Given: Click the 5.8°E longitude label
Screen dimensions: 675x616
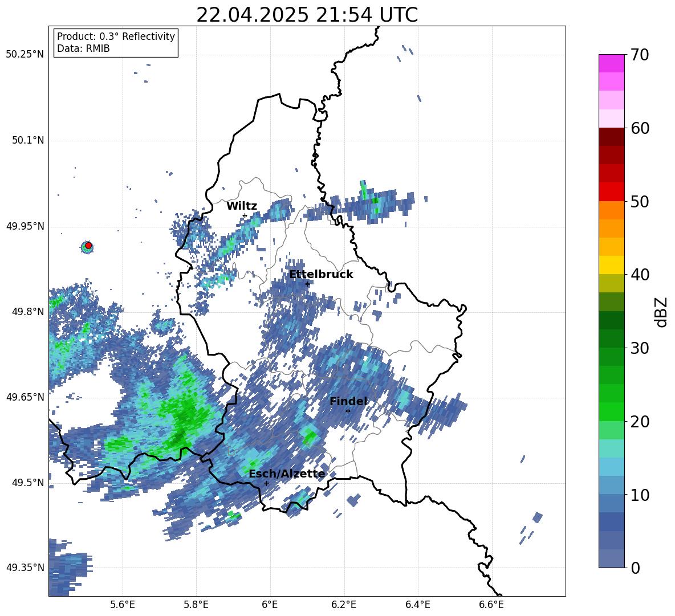Looking at the screenshot, I should 196,605.
